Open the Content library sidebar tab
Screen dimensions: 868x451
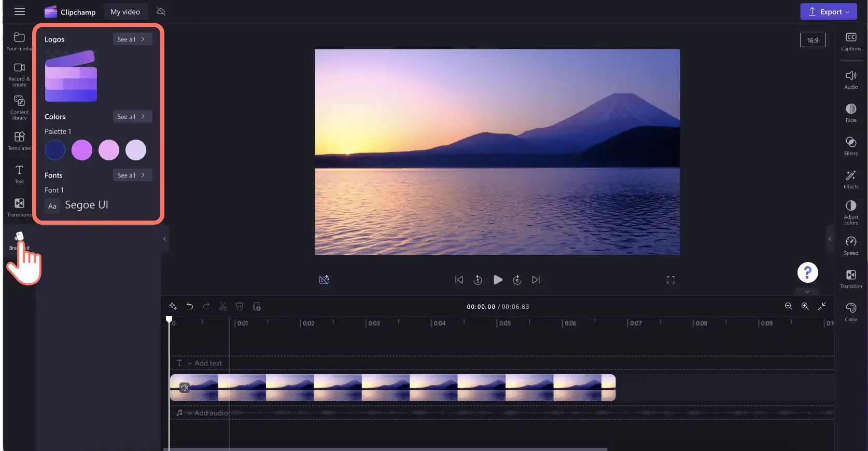tap(19, 107)
